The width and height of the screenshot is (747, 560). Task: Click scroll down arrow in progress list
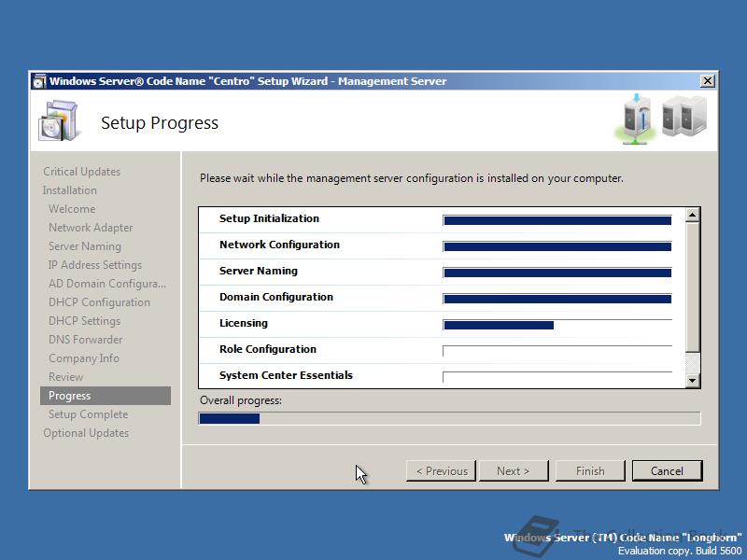click(x=692, y=381)
